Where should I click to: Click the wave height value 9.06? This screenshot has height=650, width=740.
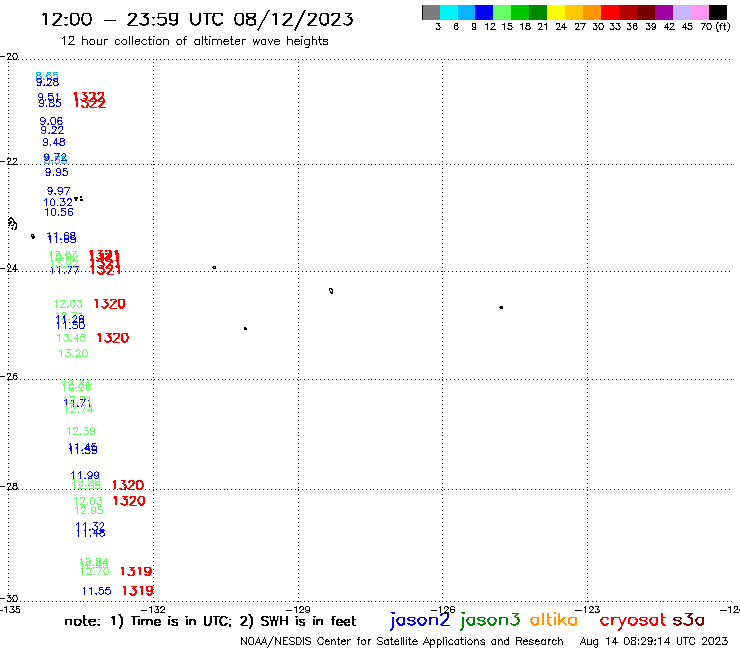pos(51,121)
